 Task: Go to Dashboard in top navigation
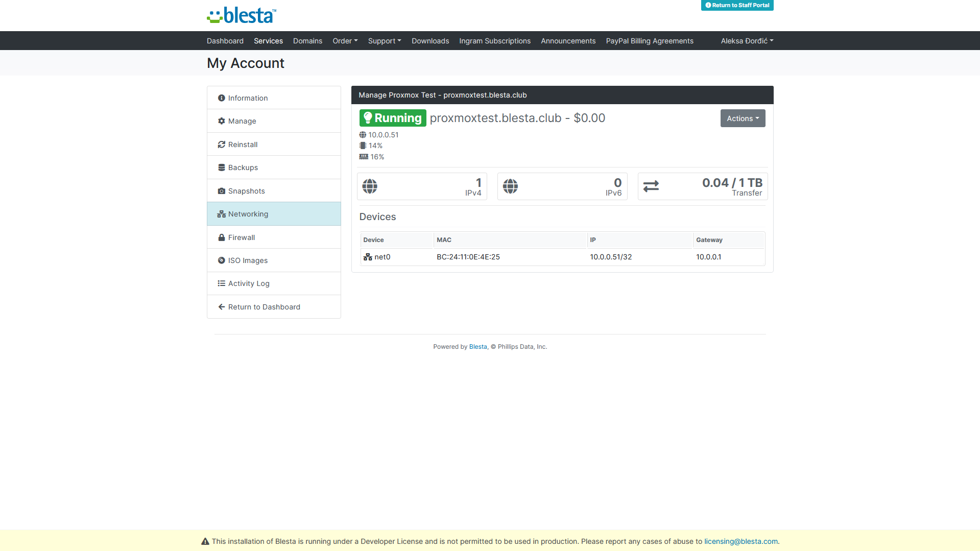tap(225, 41)
